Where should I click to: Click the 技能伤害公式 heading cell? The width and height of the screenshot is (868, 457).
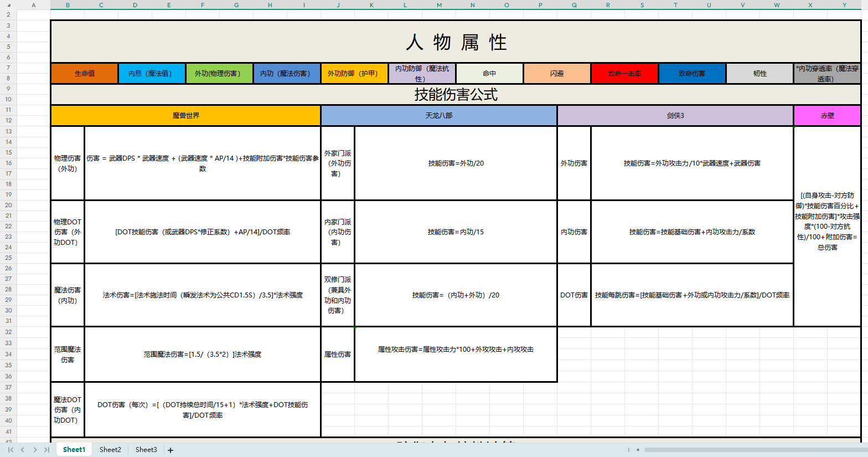click(456, 94)
